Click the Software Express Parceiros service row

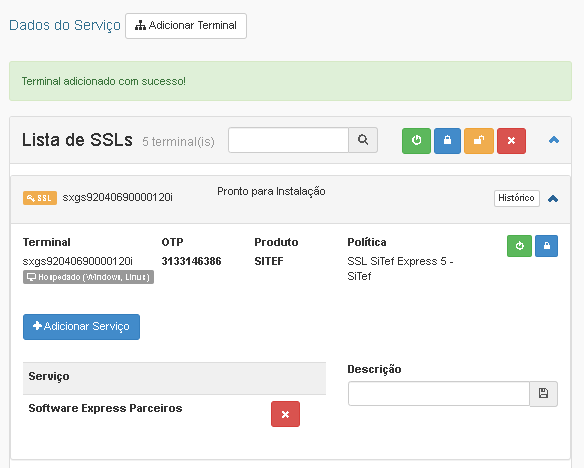pos(174,414)
